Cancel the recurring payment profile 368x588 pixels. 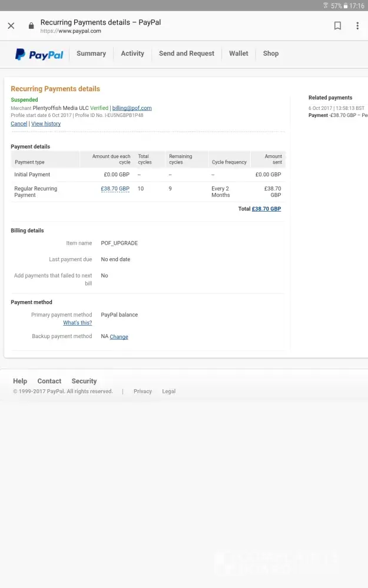tap(19, 123)
